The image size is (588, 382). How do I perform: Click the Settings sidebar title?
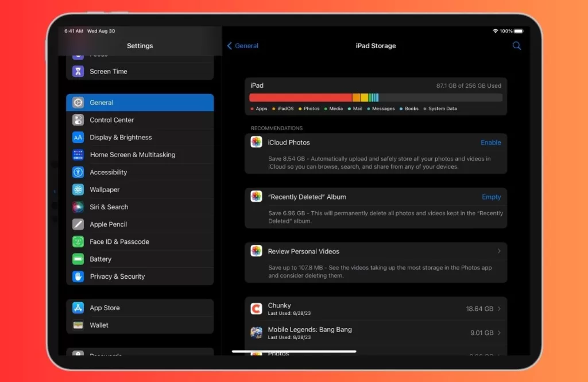(x=140, y=46)
